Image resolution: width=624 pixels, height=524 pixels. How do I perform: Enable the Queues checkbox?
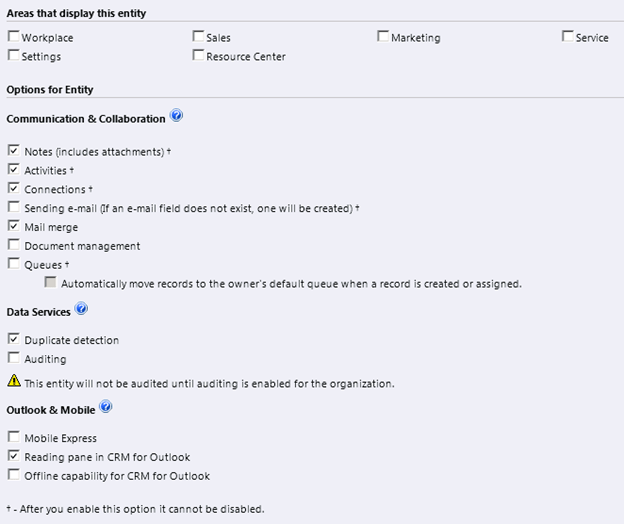[x=13, y=264]
